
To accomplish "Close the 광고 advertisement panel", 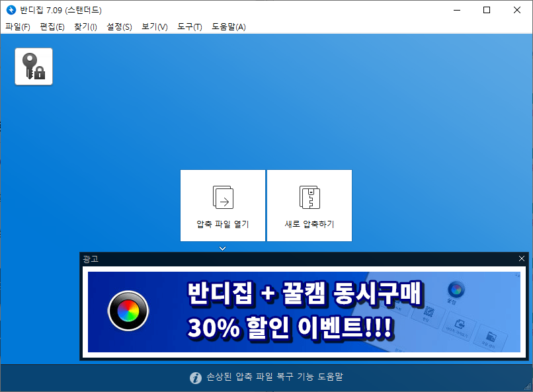I will tap(522, 258).
